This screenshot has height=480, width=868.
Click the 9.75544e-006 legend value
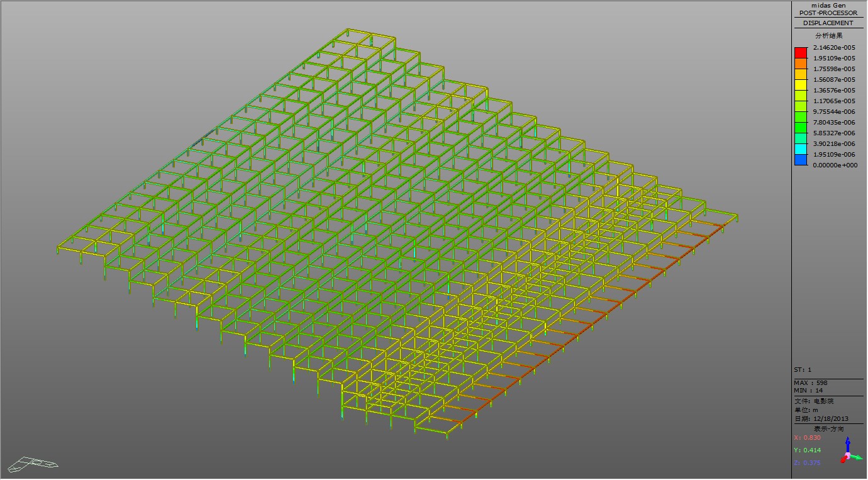click(x=834, y=111)
